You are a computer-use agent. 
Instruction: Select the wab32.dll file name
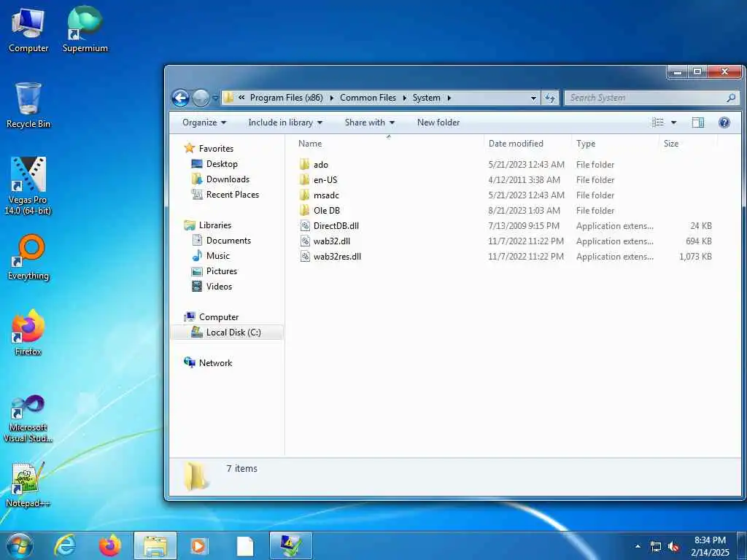pos(332,241)
